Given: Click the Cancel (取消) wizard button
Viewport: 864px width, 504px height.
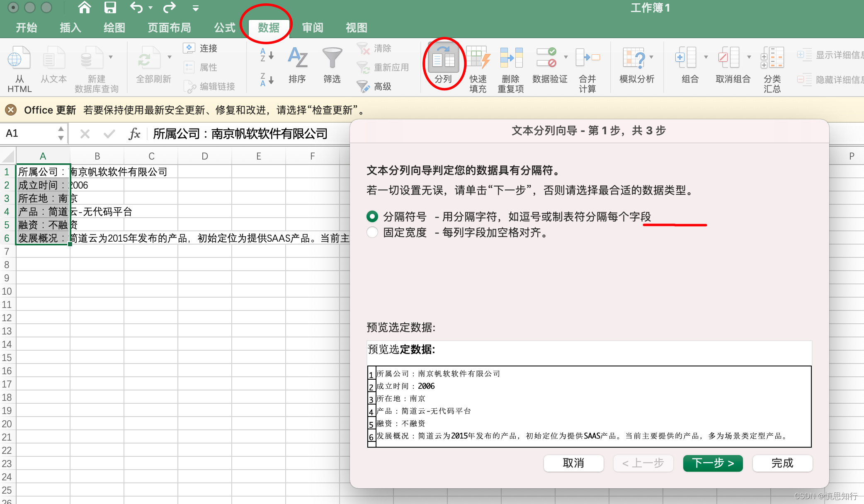Looking at the screenshot, I should tap(573, 463).
